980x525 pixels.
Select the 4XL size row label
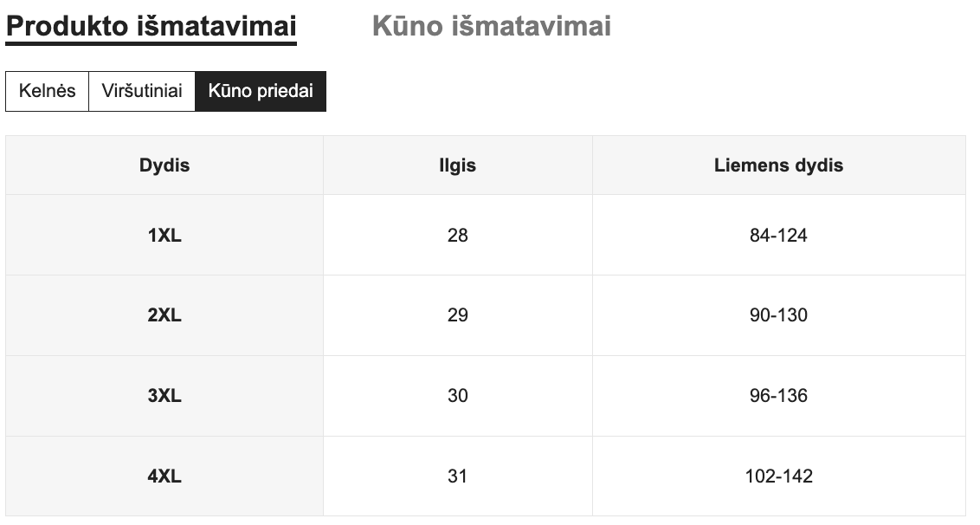pyautogui.click(x=164, y=476)
